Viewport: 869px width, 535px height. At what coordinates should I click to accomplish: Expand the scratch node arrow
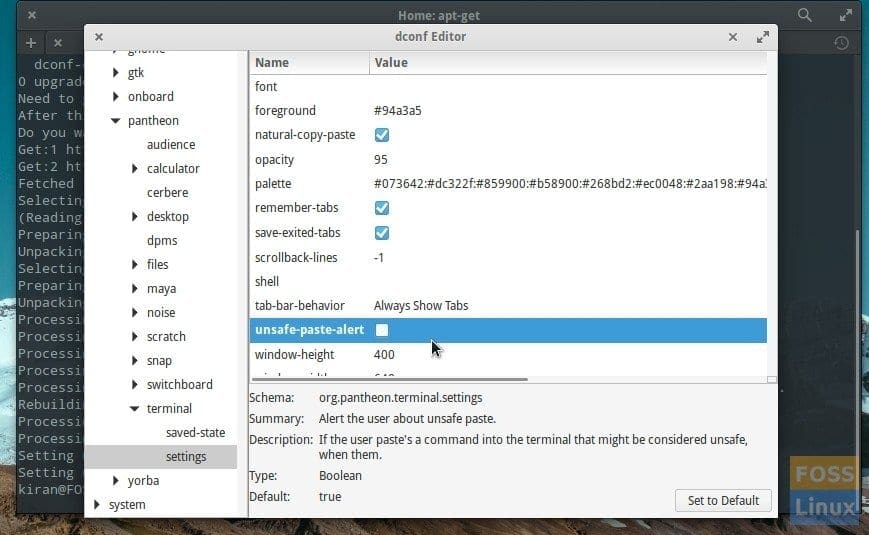tap(134, 337)
